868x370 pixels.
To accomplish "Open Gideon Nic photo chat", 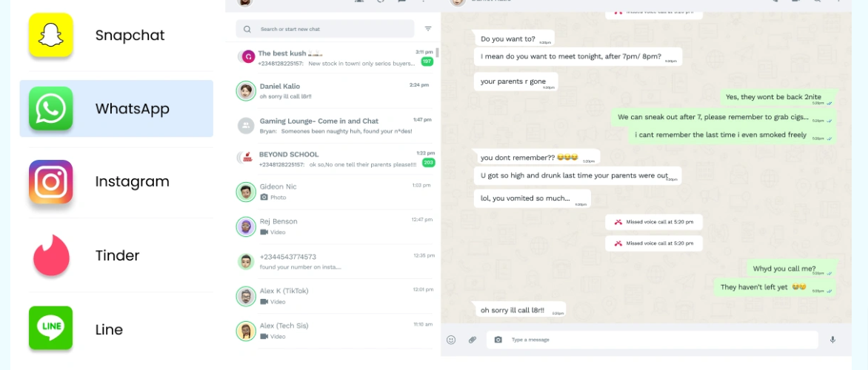I will click(x=333, y=192).
